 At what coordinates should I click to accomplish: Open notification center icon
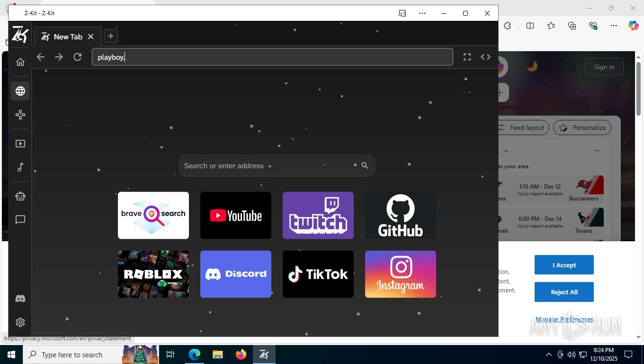point(628,355)
